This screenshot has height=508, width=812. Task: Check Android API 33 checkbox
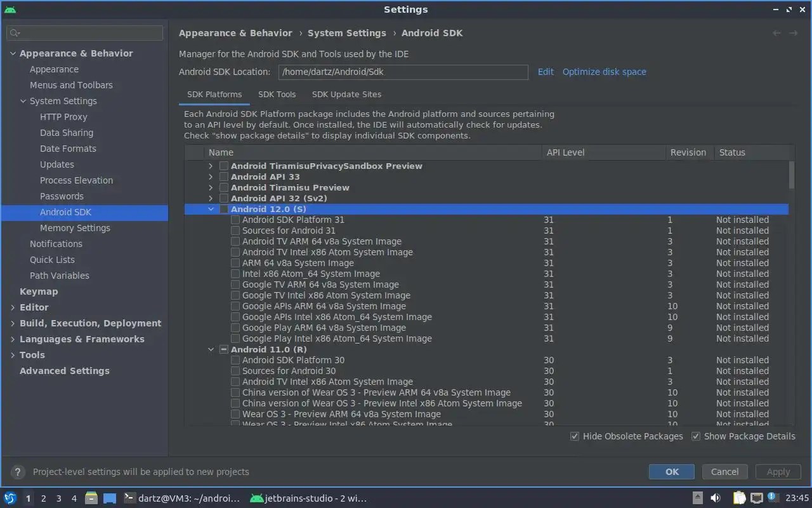click(x=224, y=177)
